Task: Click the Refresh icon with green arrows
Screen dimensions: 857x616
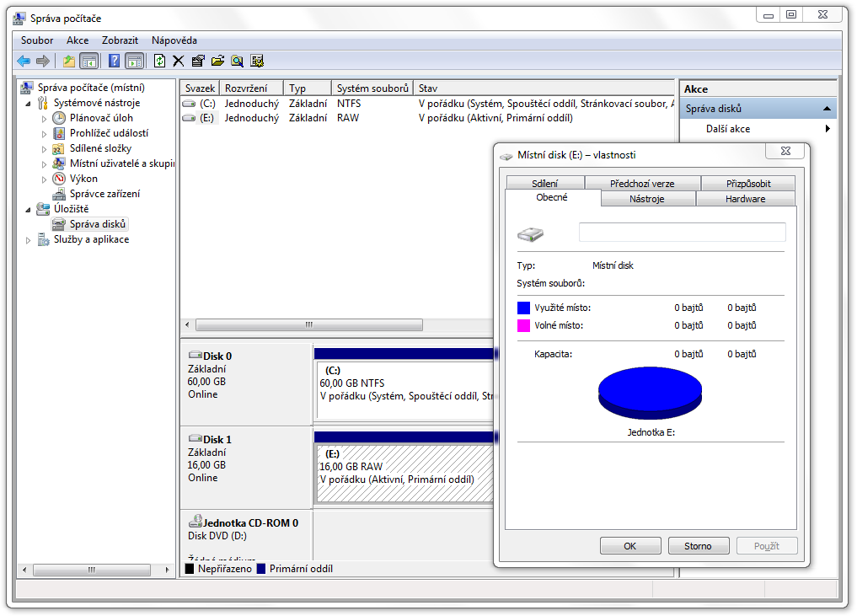Action: point(159,61)
